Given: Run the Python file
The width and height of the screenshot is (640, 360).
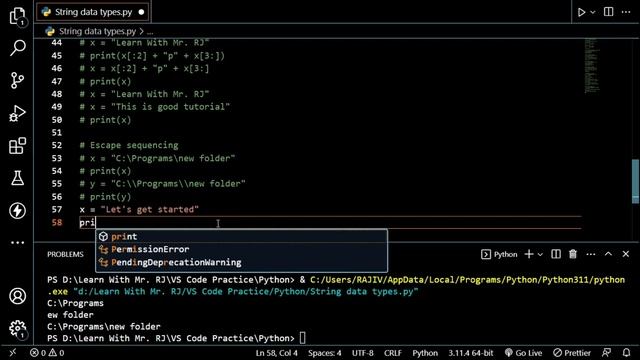Looking at the screenshot, I should click(581, 12).
